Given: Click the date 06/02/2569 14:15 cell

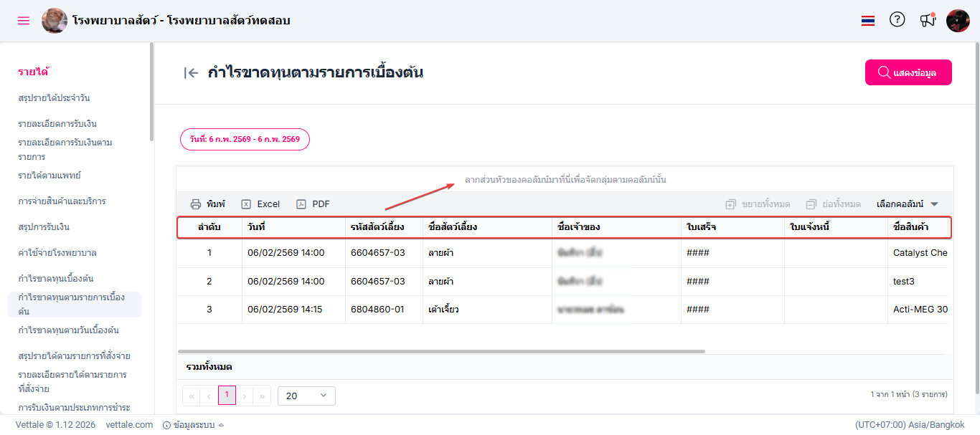Looking at the screenshot, I should coord(293,310).
